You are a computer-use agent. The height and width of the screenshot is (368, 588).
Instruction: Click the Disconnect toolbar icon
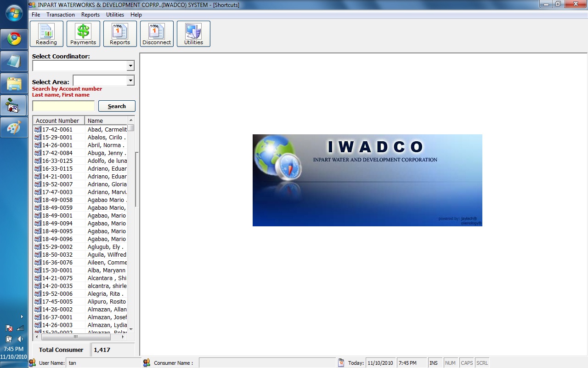point(157,34)
